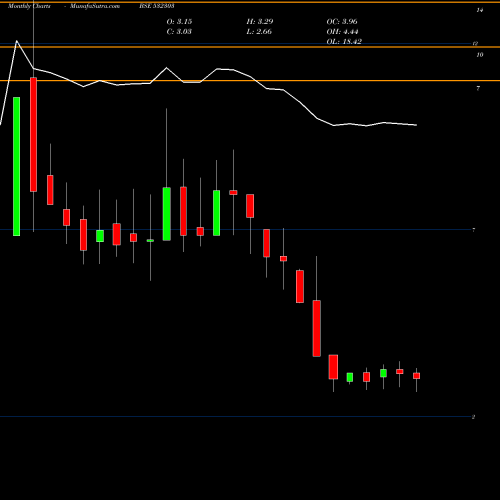
Task: Click the 10 price axis label
Action: (x=479, y=55)
